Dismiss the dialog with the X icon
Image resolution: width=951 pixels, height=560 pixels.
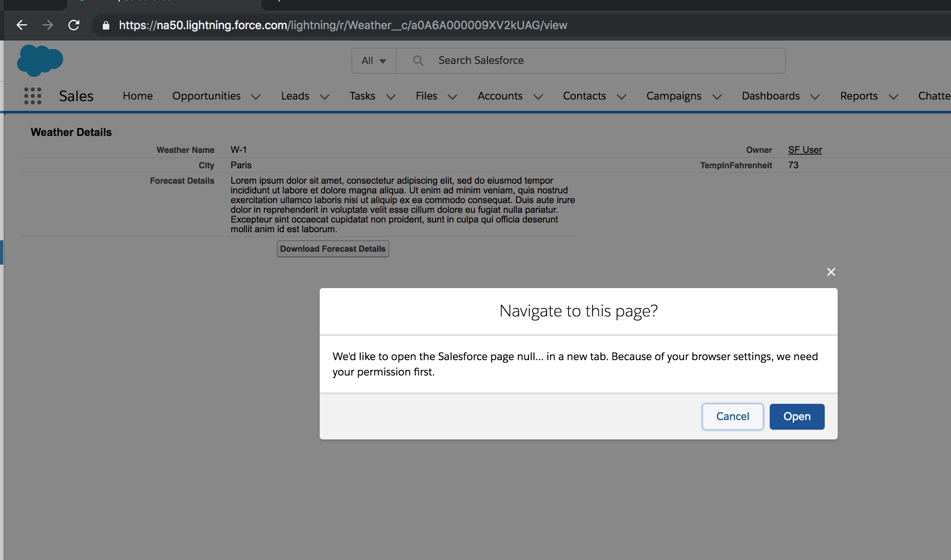click(x=831, y=272)
